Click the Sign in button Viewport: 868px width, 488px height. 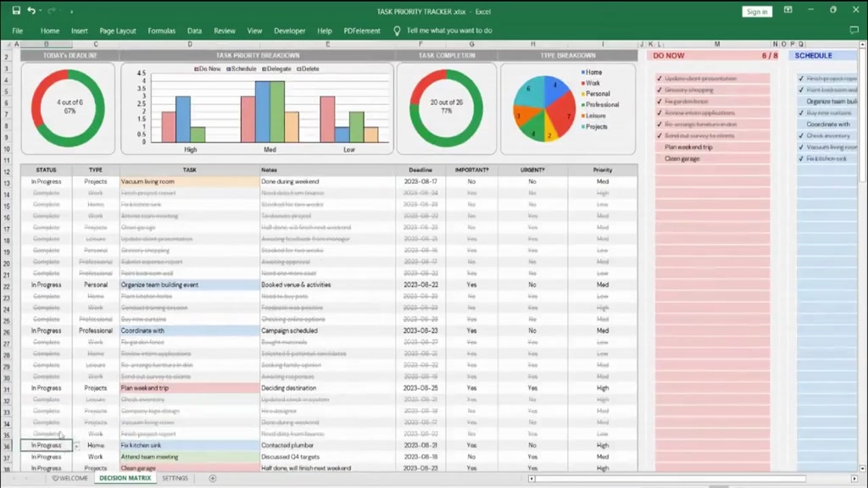click(757, 12)
